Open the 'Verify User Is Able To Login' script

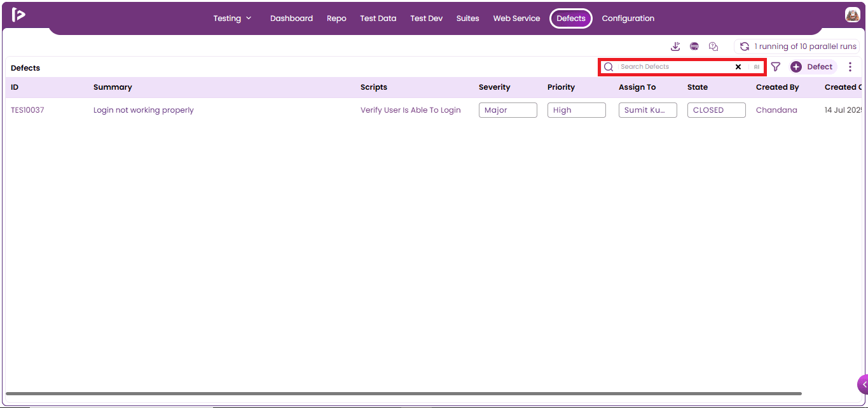coord(411,110)
